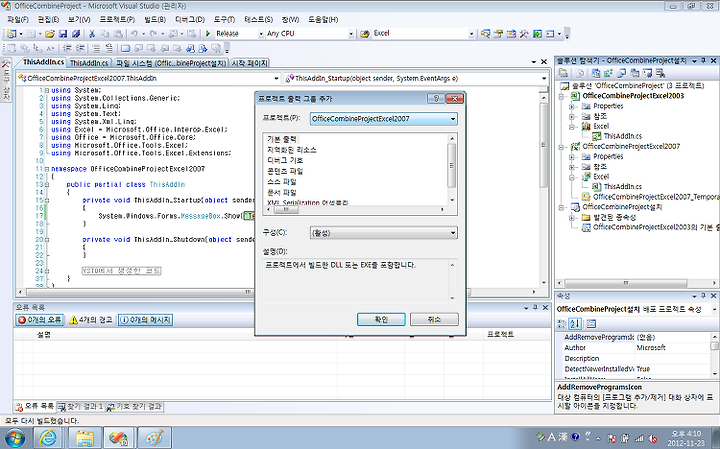Image resolution: width=720 pixels, height=449 pixels.
Task: Open the 도구(T) menu
Action: click(x=224, y=20)
